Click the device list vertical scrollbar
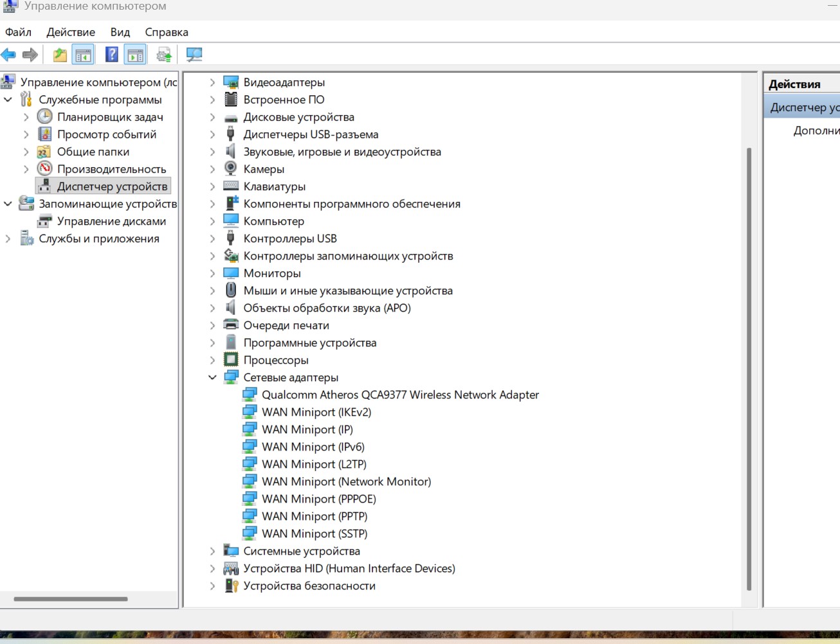Viewport: 840px width, 644px height. 749,369
